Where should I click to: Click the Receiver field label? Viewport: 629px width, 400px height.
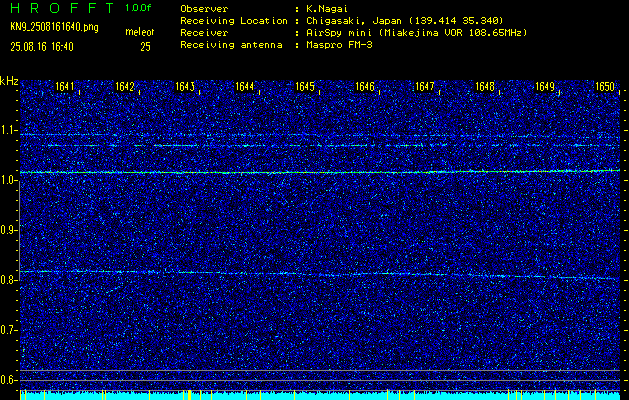[x=204, y=32]
